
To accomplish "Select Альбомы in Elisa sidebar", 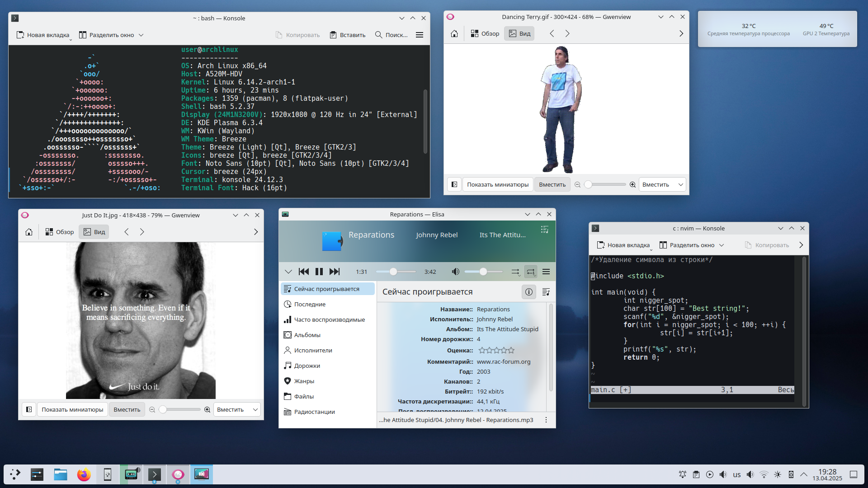I will coord(307,335).
